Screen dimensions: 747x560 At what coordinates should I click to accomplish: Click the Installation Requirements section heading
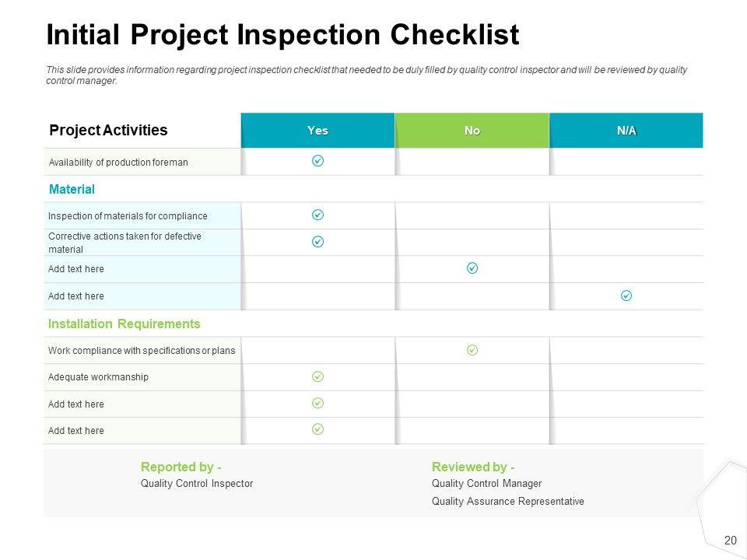124,324
